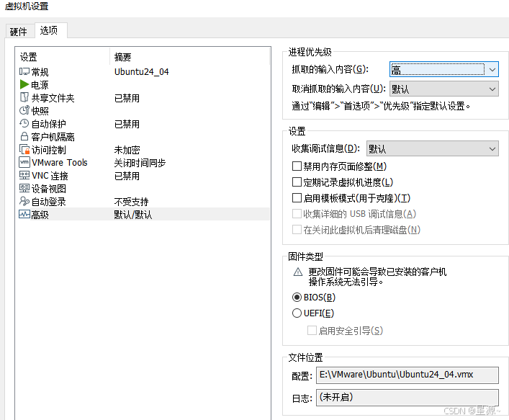Select the 电源 row in settings list
509x420 pixels.
pos(143,84)
